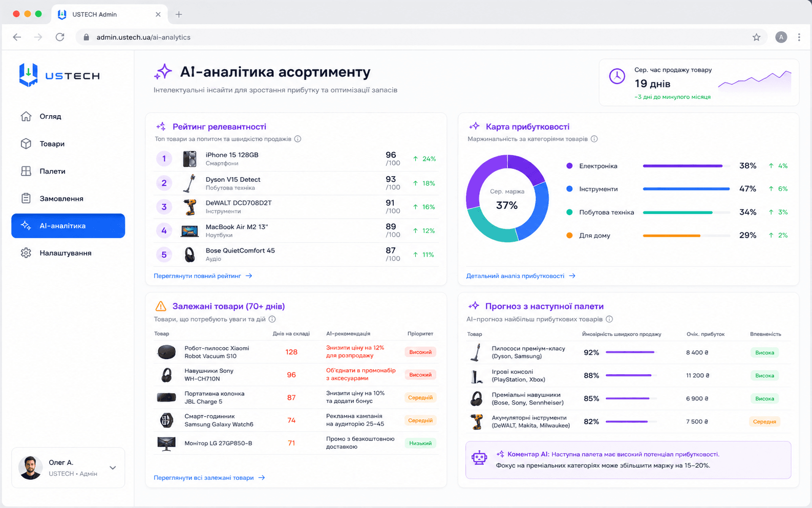
Task: Click the iPhone 15 128GB product thumbnail
Action: [189, 159]
